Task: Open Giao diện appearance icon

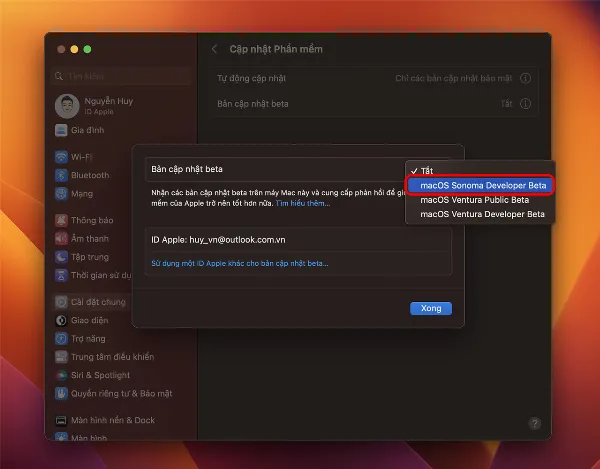Action: click(x=61, y=320)
